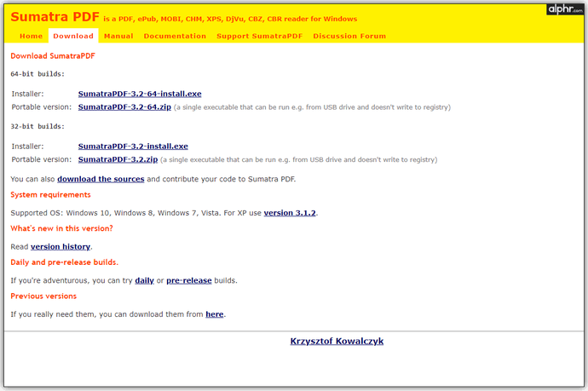
Task: Download SumatraPDF-3.2-install.exe 32-bit installer
Action: [x=133, y=147]
